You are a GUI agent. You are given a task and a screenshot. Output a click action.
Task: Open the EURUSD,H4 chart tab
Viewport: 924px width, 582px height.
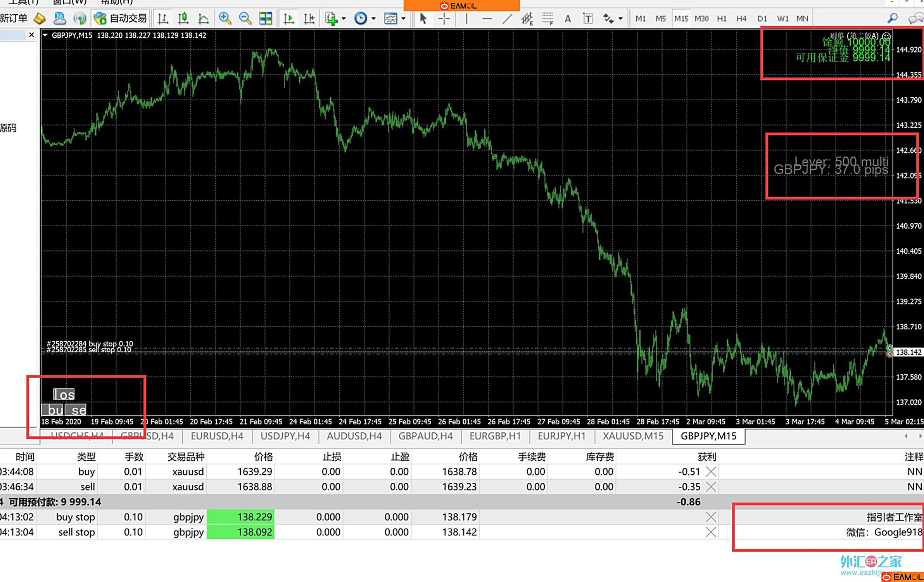(x=217, y=436)
